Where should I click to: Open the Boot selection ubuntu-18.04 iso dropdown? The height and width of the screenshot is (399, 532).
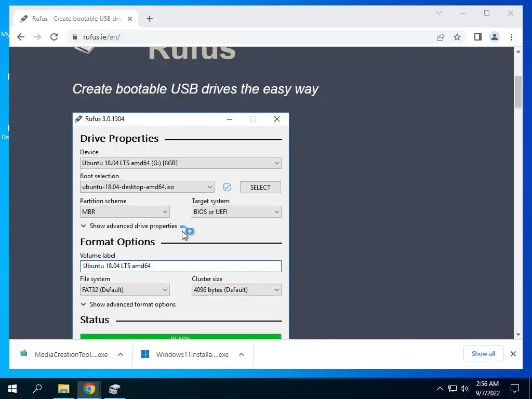tap(147, 187)
